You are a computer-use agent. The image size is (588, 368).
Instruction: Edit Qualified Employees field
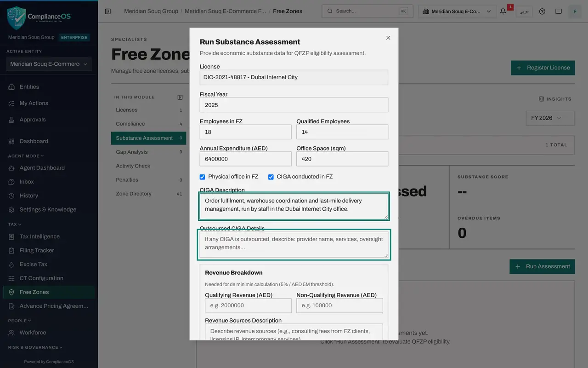pyautogui.click(x=342, y=132)
